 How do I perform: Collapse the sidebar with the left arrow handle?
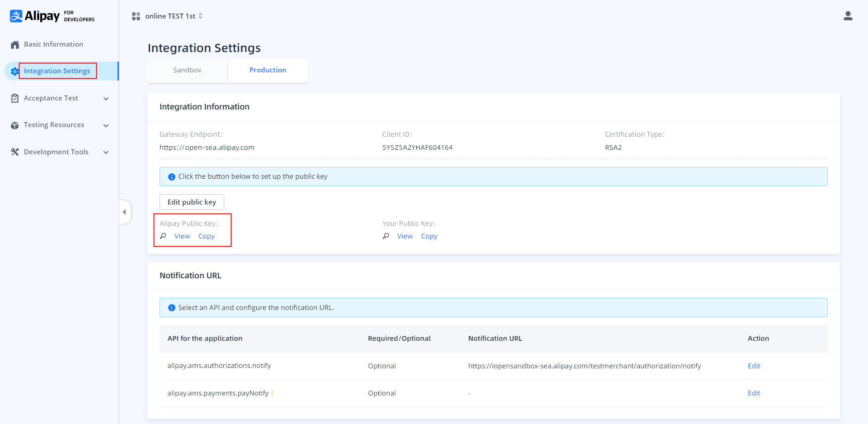click(124, 212)
